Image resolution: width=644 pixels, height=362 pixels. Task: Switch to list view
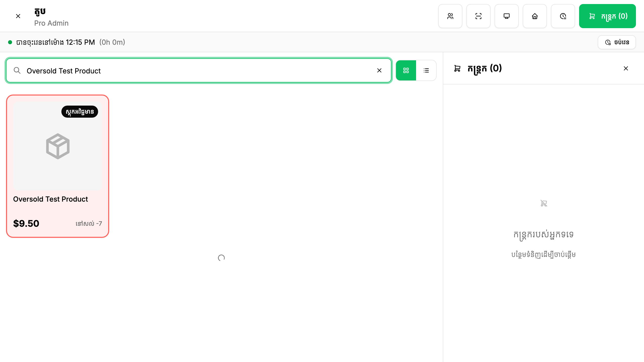click(426, 70)
